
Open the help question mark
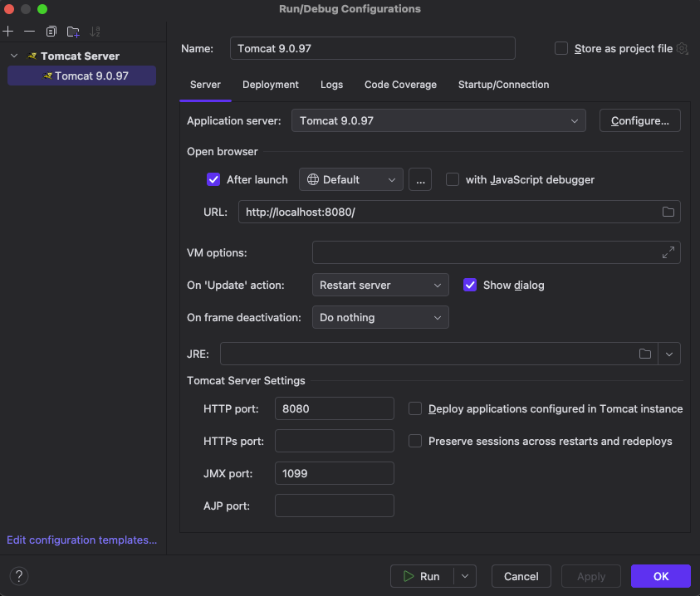(x=19, y=576)
